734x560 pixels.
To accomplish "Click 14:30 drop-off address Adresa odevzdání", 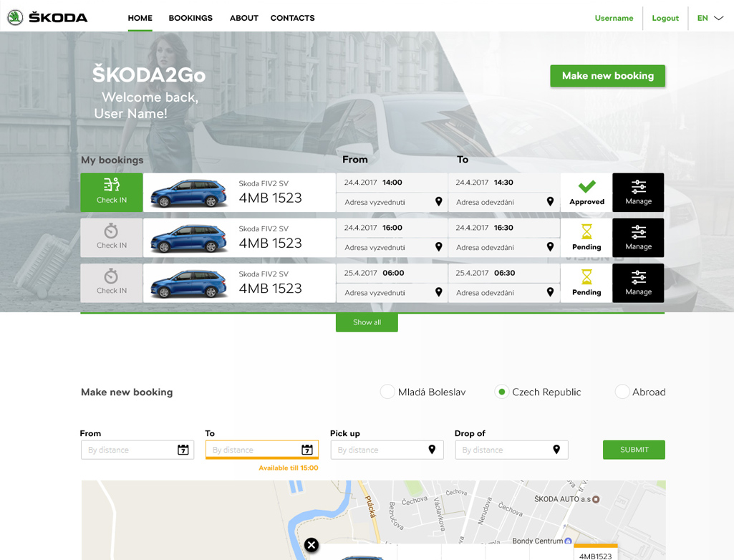I will tap(485, 202).
